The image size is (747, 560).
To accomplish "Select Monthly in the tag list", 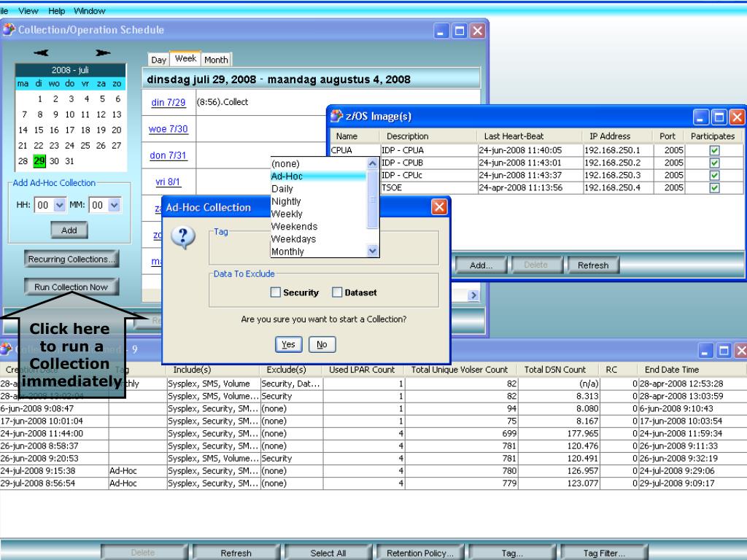I will (x=318, y=252).
